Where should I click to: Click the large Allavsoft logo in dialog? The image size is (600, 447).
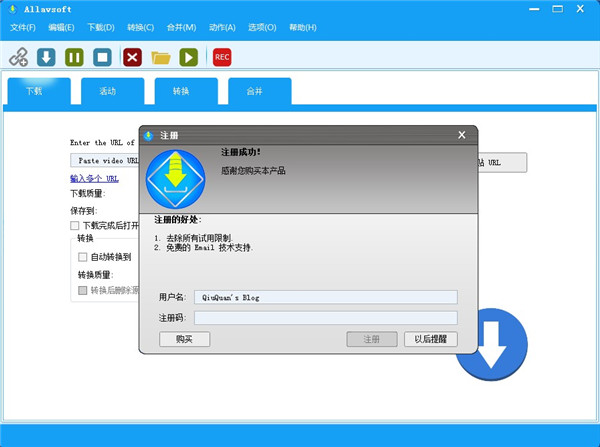pos(175,179)
